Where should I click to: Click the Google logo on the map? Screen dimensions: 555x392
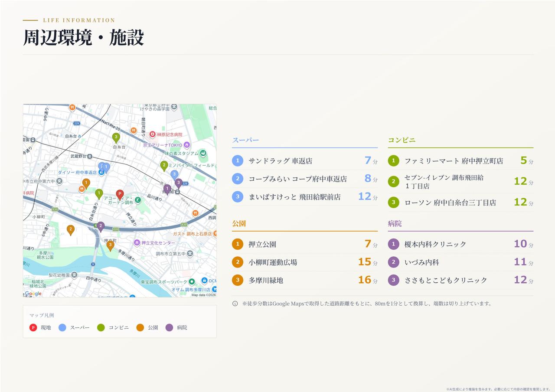33,294
